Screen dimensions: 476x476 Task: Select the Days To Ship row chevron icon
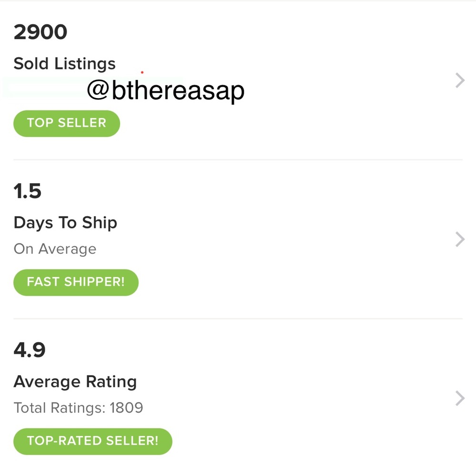point(458,239)
